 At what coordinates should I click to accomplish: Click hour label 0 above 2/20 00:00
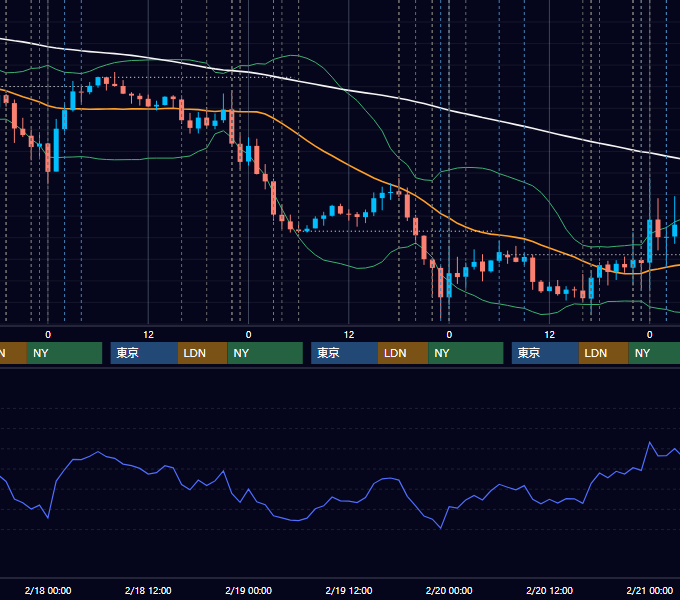click(449, 335)
